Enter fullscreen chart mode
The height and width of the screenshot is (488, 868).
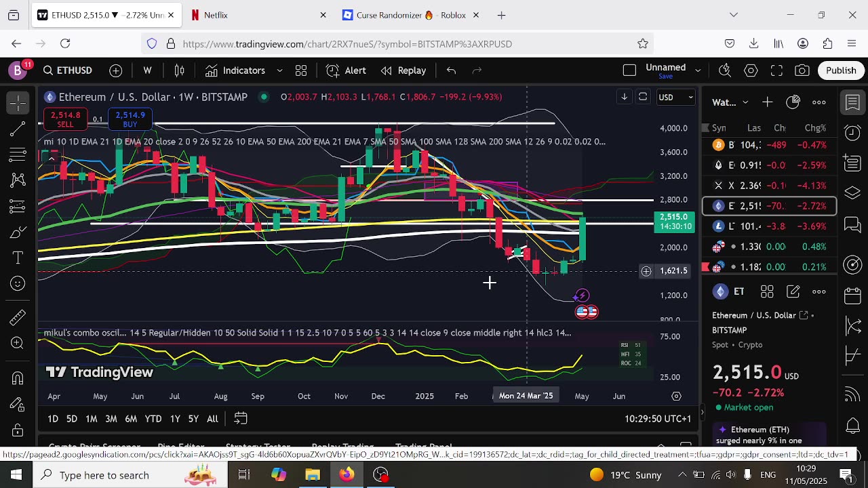point(776,70)
